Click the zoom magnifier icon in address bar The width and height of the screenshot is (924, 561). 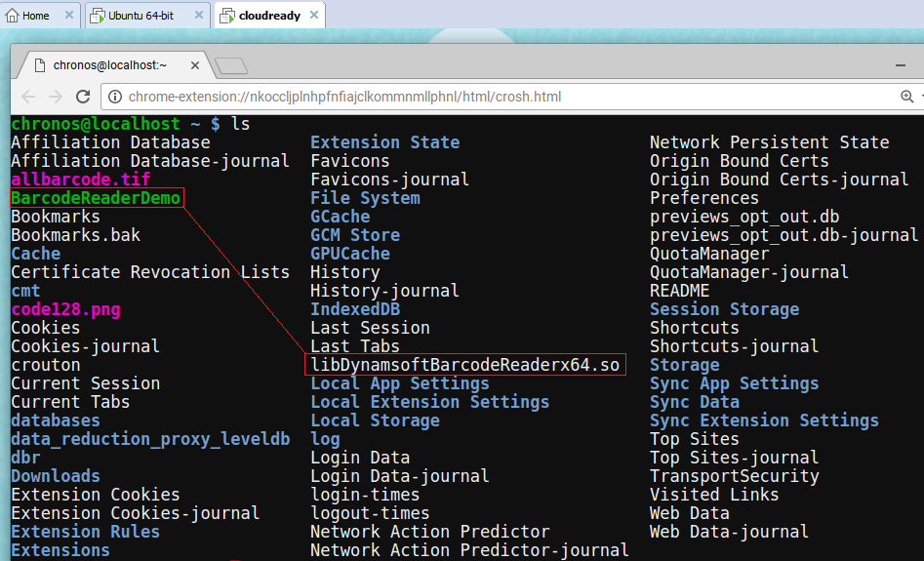pos(907,97)
